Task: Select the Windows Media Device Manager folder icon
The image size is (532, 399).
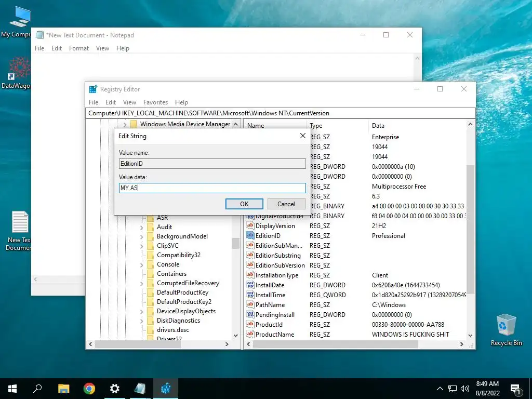Action: click(x=134, y=124)
